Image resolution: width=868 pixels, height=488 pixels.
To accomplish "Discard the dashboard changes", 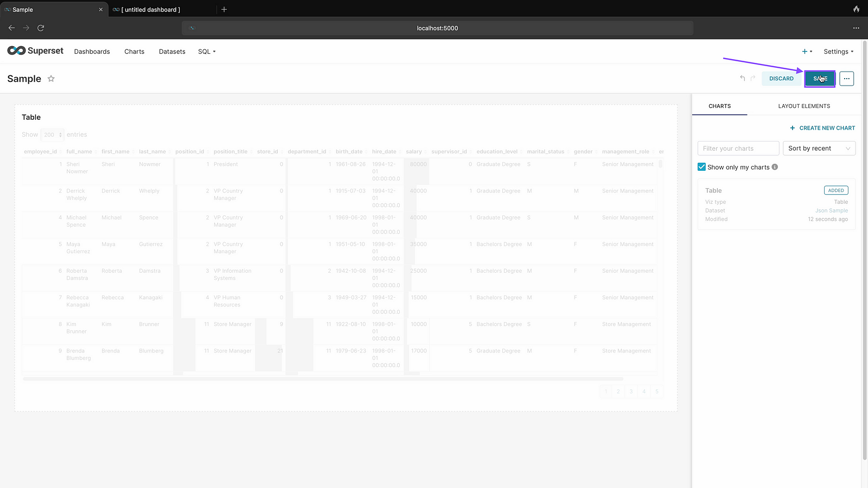I will pos(781,79).
